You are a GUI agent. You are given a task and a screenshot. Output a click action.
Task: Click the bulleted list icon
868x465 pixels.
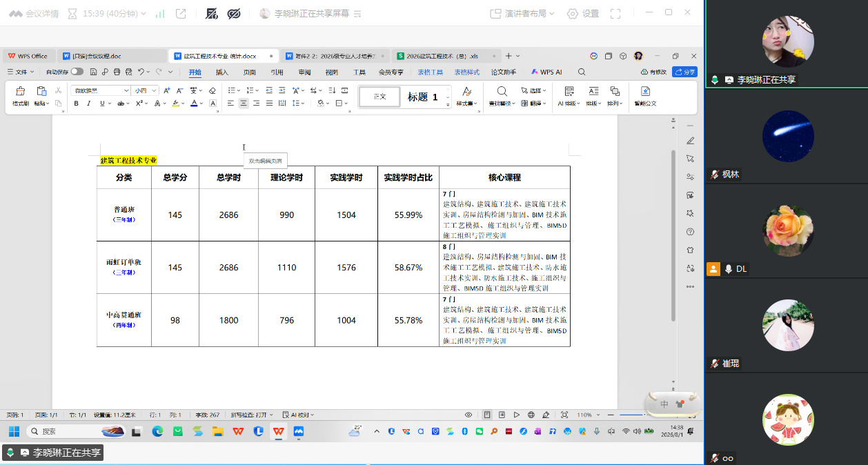point(232,90)
